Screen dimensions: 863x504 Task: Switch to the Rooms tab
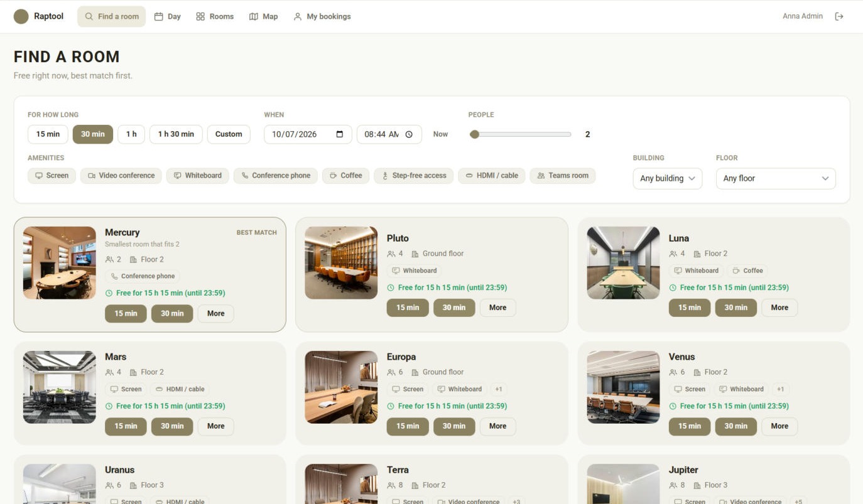(215, 16)
